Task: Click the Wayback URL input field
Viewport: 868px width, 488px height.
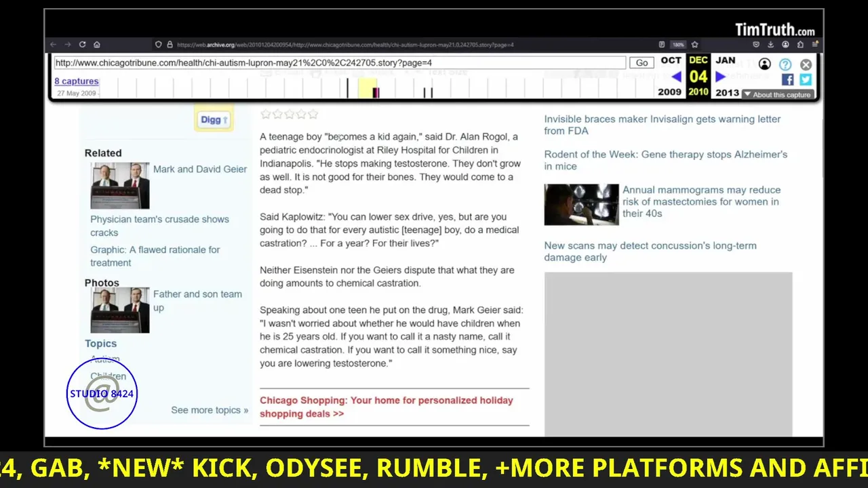Action: pyautogui.click(x=340, y=62)
